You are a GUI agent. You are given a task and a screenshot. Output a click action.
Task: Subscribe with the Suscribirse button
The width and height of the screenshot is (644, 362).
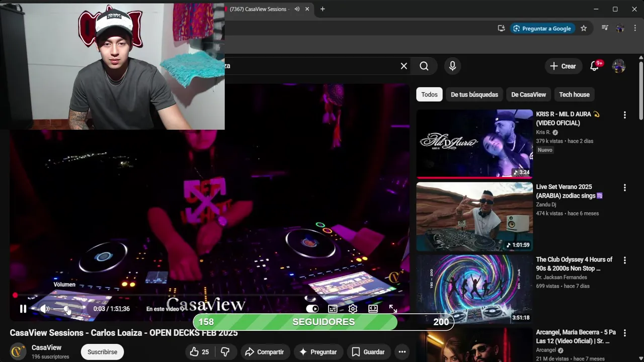(102, 352)
